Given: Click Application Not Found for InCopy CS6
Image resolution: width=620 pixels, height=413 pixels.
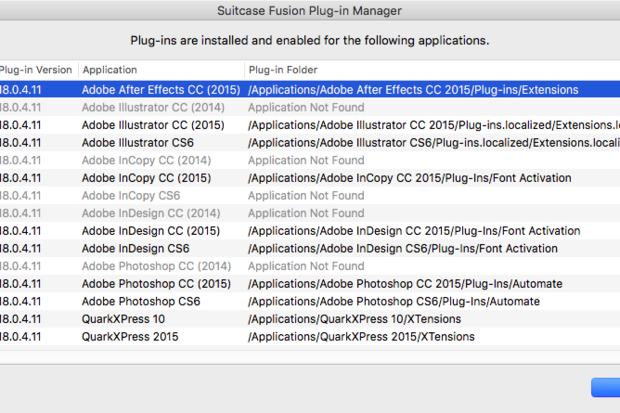Looking at the screenshot, I should click(306, 195).
